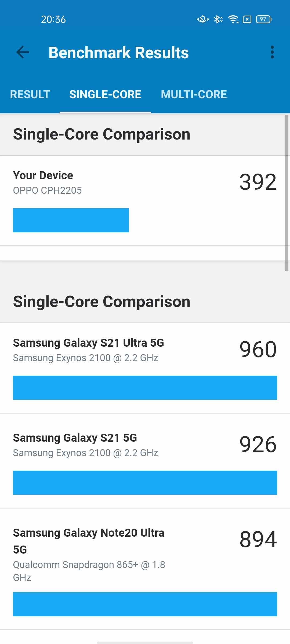This screenshot has height=644, width=290.
Task: Tap the muted bell status icon
Action: (203, 19)
